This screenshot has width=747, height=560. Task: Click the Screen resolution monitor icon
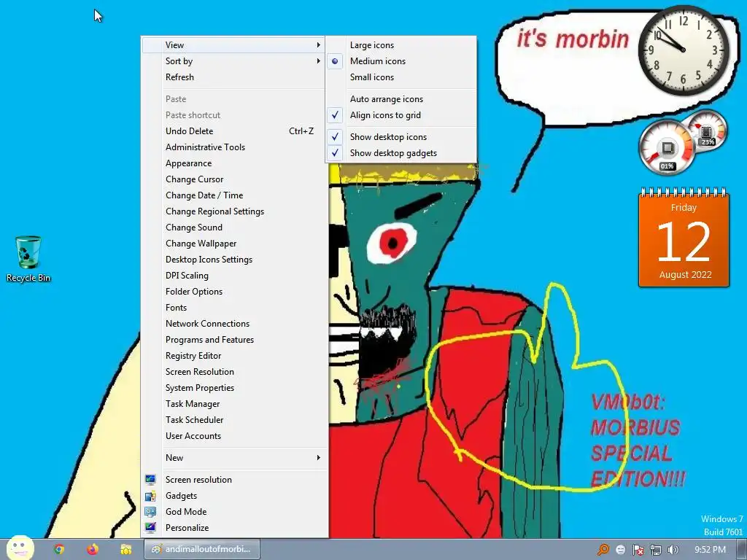point(150,480)
